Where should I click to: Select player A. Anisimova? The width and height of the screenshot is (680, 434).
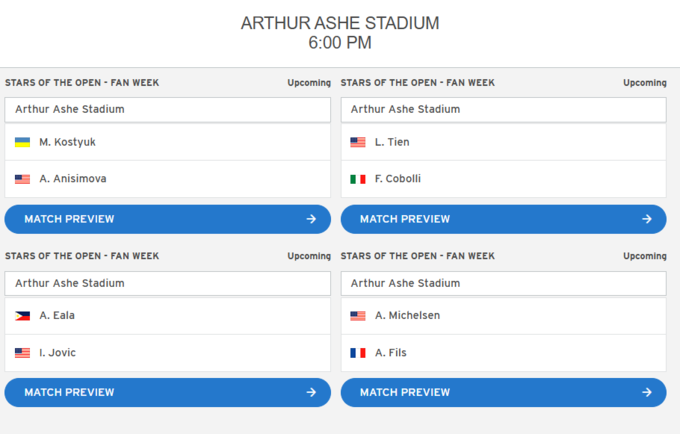pos(73,179)
